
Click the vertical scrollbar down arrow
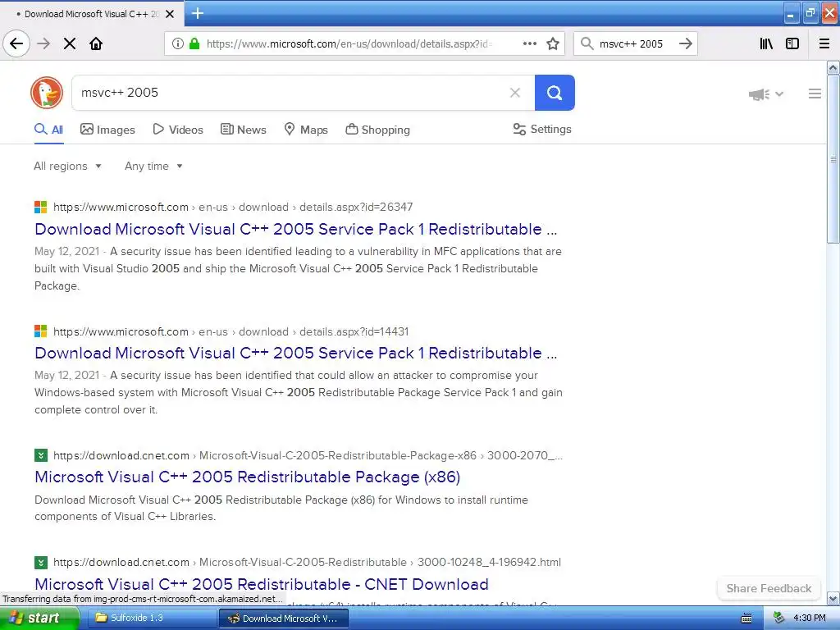[833, 598]
